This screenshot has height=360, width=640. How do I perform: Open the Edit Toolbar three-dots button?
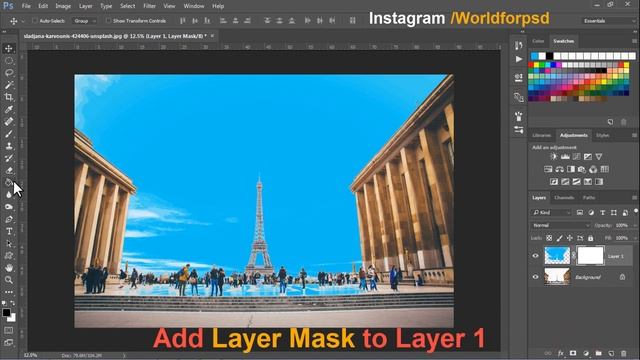[9, 292]
